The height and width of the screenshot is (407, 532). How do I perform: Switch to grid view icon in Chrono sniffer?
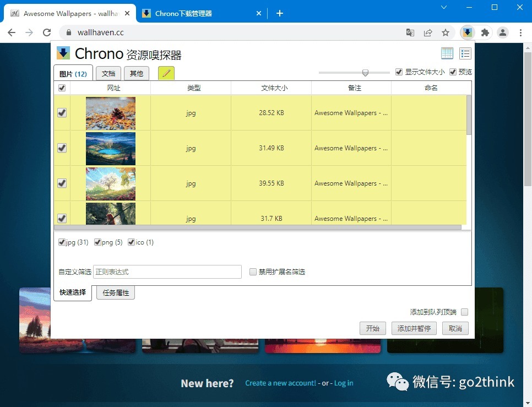click(x=447, y=53)
